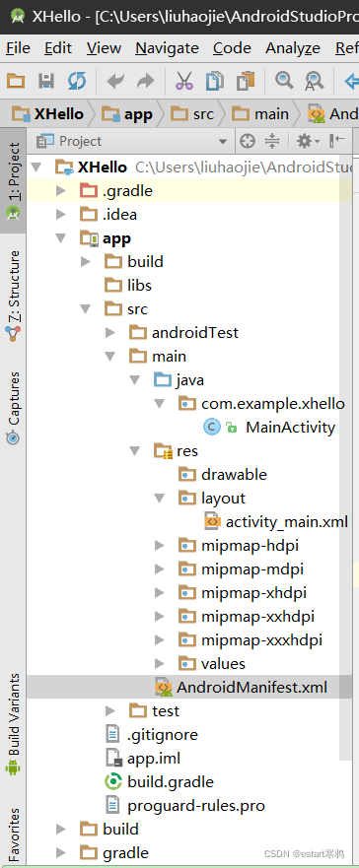Select the mipmap-xhdpi folder
Screen dimensions: 359x868
pyautogui.click(x=253, y=593)
